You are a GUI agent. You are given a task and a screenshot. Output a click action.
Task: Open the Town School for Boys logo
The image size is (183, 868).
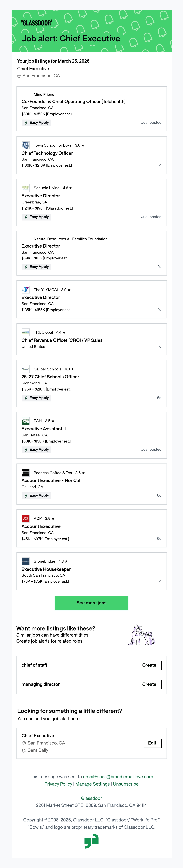25,145
